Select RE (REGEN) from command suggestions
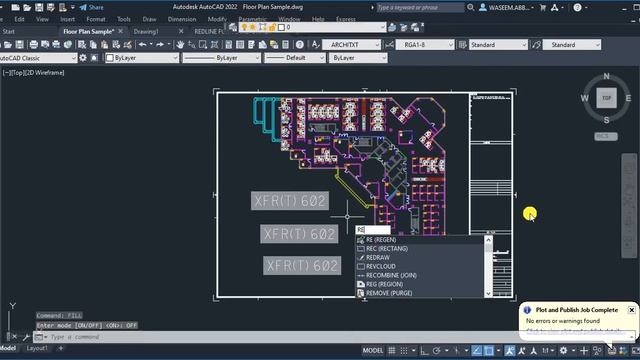Viewport: 640px width, 360px height. click(420, 240)
